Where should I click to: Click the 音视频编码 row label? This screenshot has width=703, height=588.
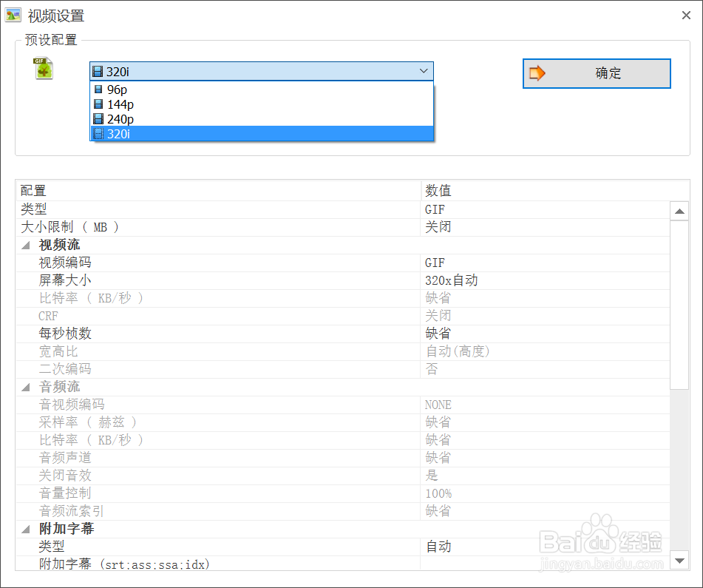pyautogui.click(x=72, y=405)
